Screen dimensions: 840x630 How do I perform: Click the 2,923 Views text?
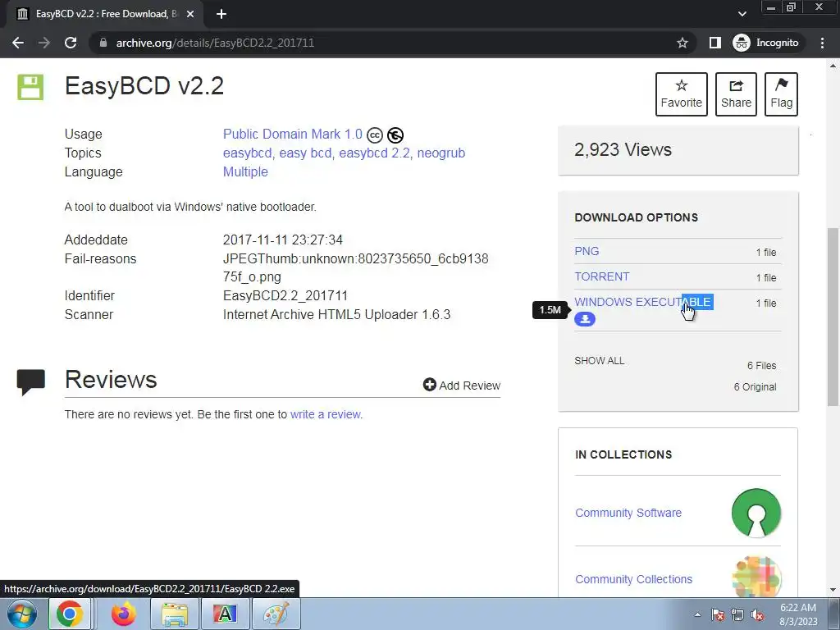coord(623,150)
